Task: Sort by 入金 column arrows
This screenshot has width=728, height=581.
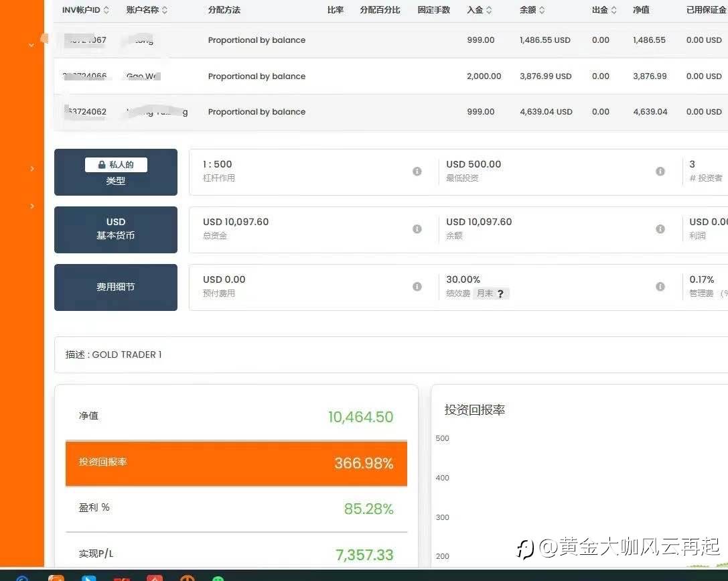Action: point(489,10)
